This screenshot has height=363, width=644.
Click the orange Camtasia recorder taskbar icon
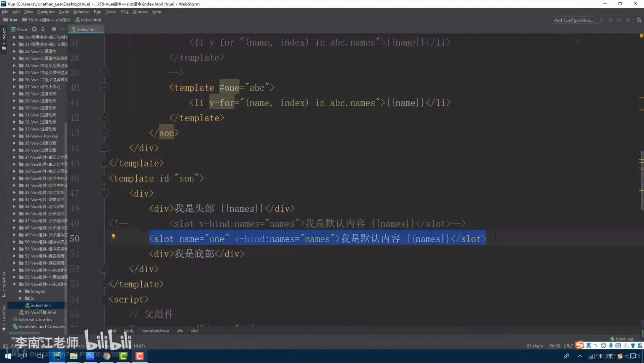(139, 356)
